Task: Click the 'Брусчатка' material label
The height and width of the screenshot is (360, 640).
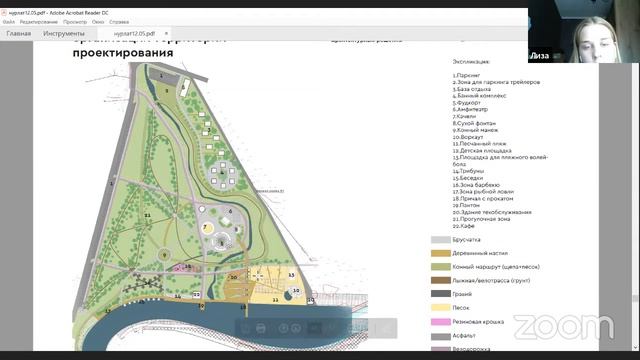Action: [x=467, y=240]
